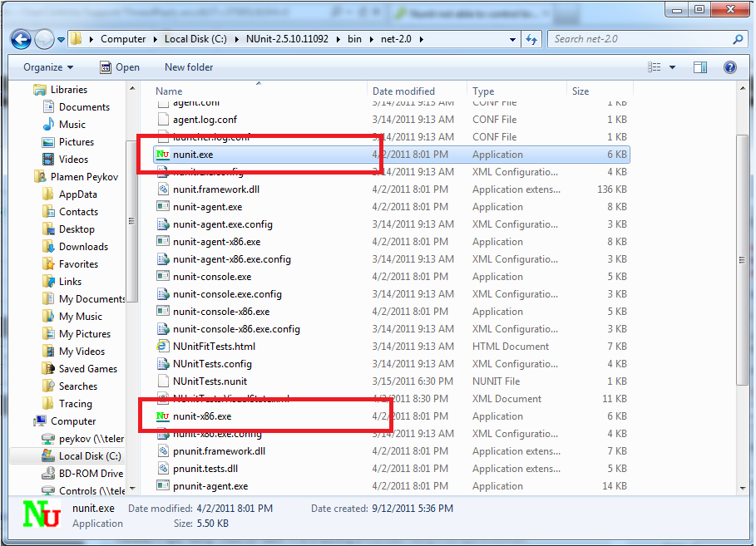
Task: Sort files by Size column
Action: 580,91
